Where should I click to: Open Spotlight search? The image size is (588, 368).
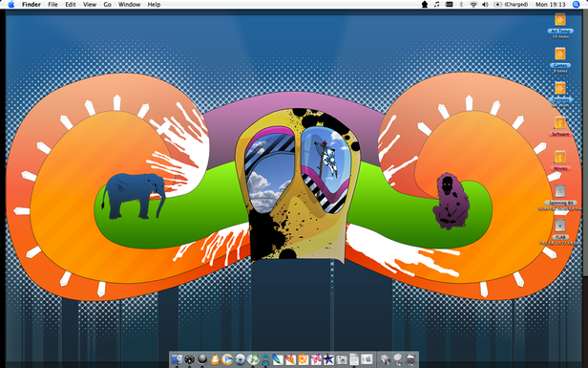click(x=576, y=5)
